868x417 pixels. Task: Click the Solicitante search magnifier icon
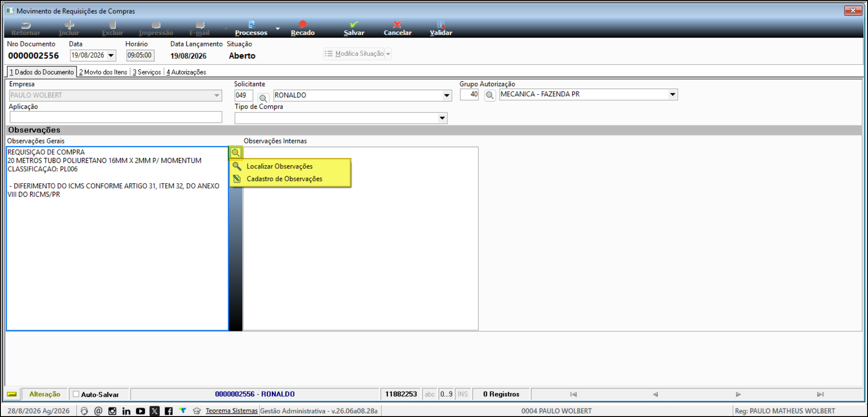click(x=263, y=97)
